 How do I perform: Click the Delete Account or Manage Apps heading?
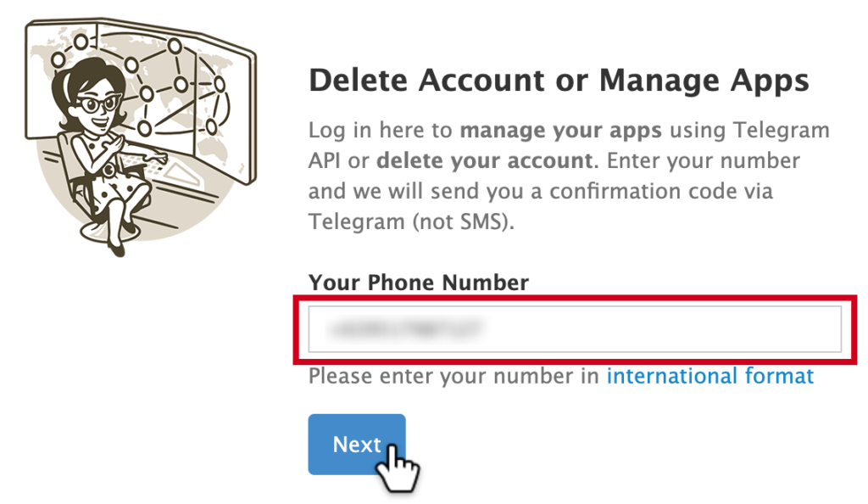coord(559,81)
